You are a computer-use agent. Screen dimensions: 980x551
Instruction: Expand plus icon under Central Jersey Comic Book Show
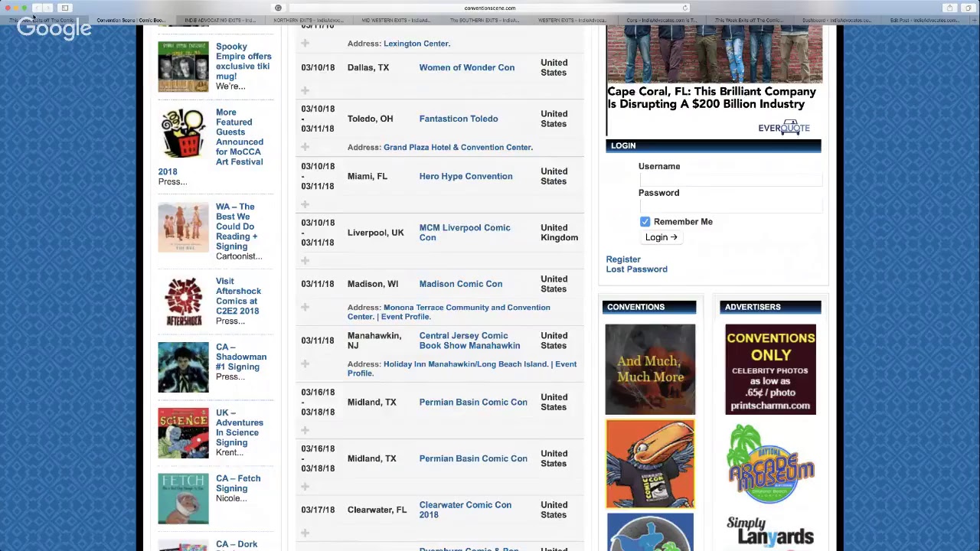coord(305,364)
